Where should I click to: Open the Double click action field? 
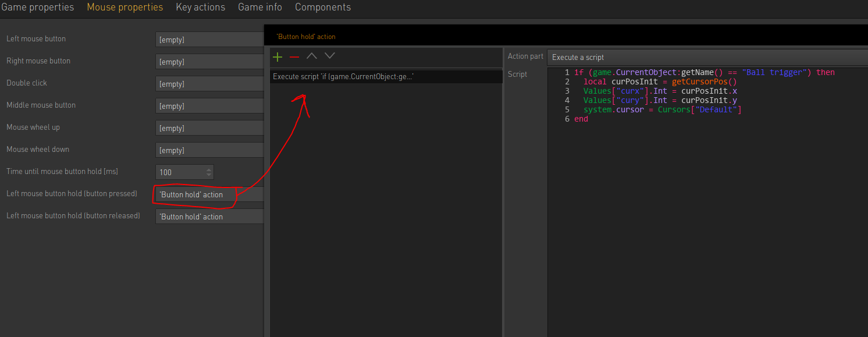click(x=209, y=84)
